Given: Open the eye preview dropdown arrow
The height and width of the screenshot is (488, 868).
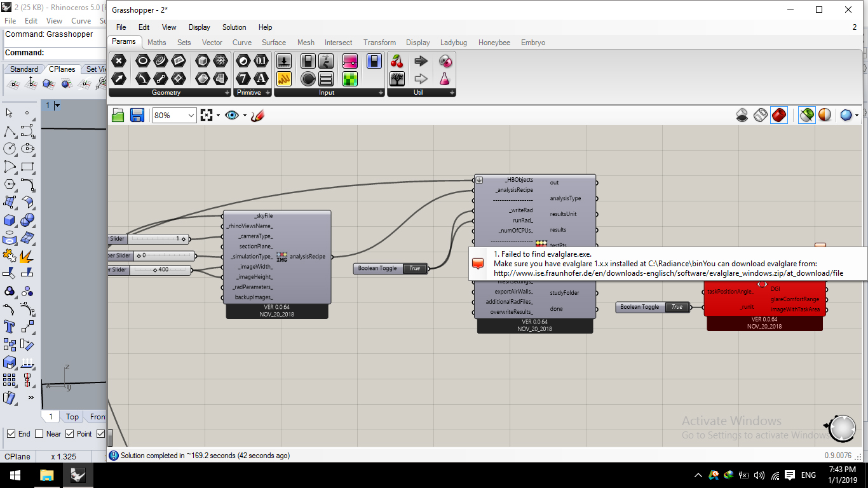Looking at the screenshot, I should 244,116.
